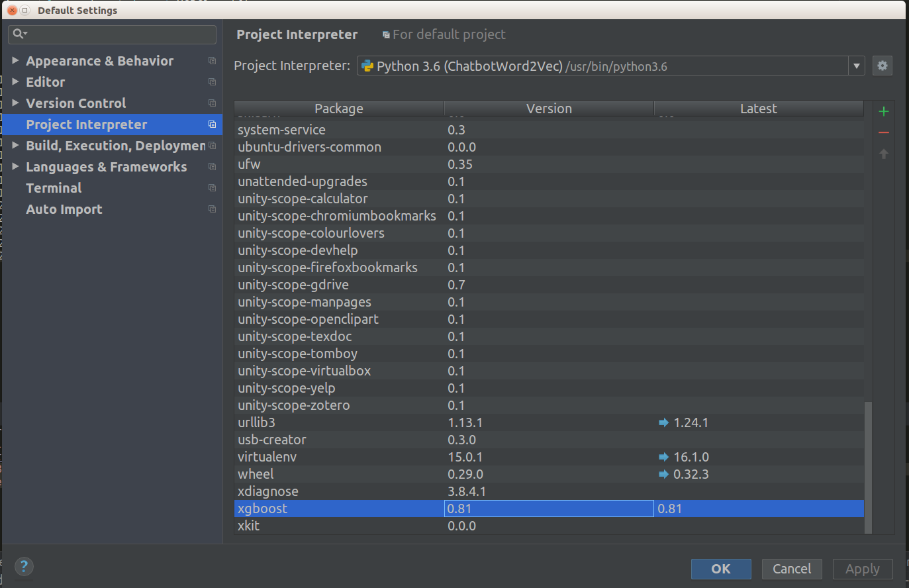The height and width of the screenshot is (588, 909).
Task: Select the ubuntu-drivers-common package row
Action: [x=549, y=147]
